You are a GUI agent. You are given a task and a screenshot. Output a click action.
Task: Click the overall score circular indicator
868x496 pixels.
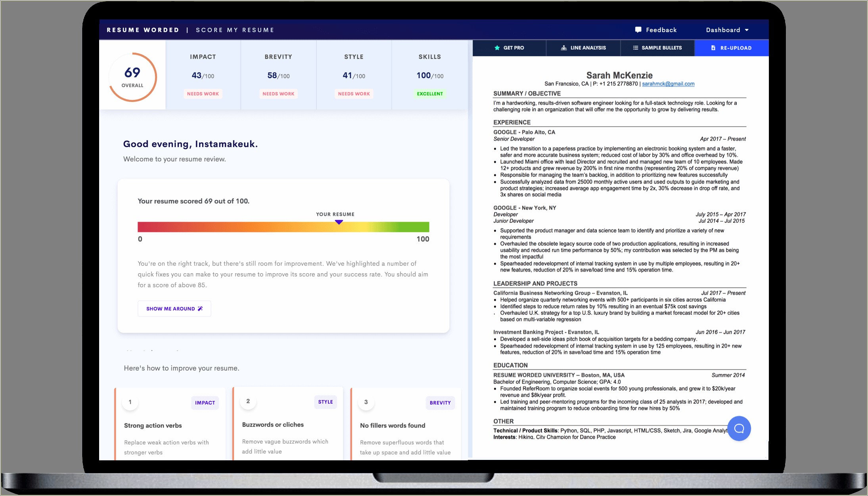pos(133,76)
